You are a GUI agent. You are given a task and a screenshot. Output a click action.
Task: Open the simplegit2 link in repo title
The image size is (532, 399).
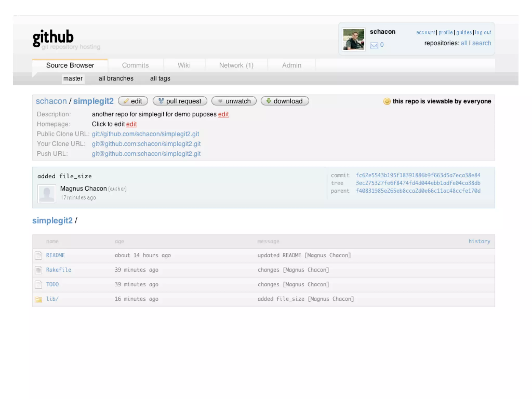[94, 101]
